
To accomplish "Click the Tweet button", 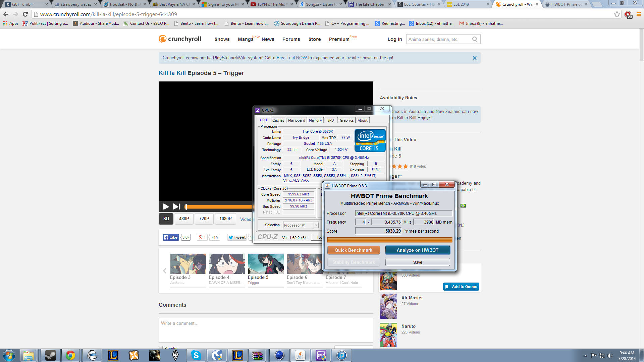I will point(237,237).
